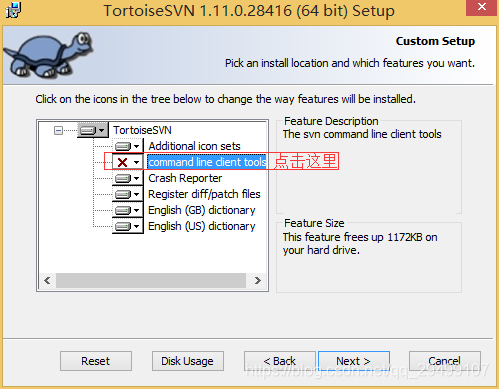Viewport: 499px width, 389px height.
Task: Select command line client tools feature
Action: 207,162
